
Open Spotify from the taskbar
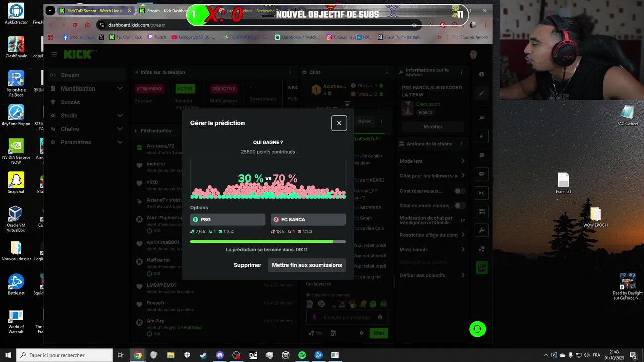point(302,355)
